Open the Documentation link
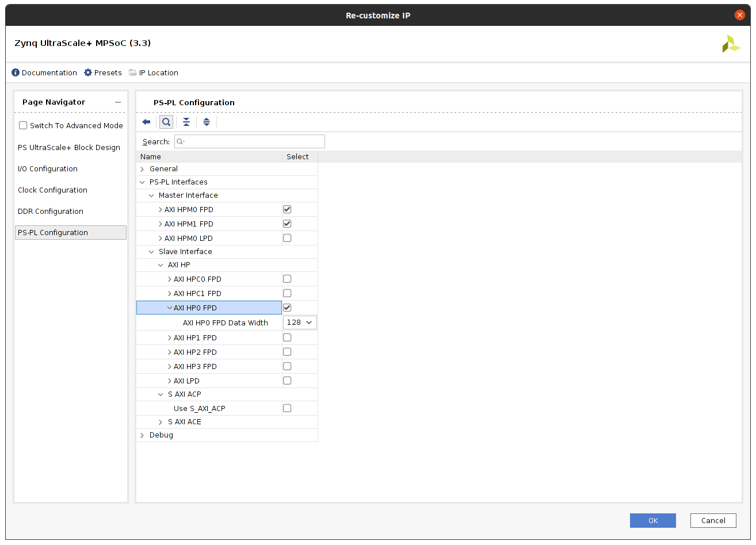The image size is (756, 545). (49, 72)
